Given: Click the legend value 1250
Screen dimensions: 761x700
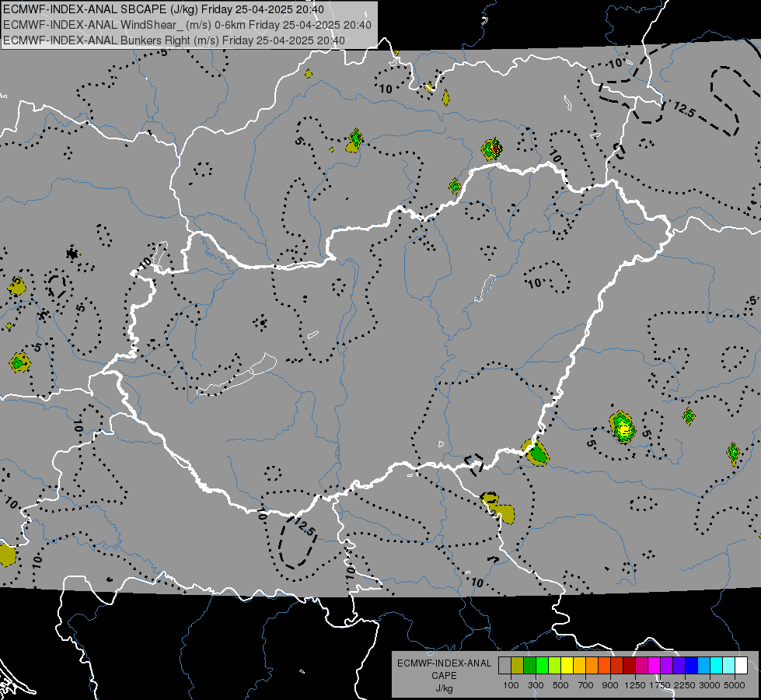Looking at the screenshot, I should pyautogui.click(x=635, y=685).
